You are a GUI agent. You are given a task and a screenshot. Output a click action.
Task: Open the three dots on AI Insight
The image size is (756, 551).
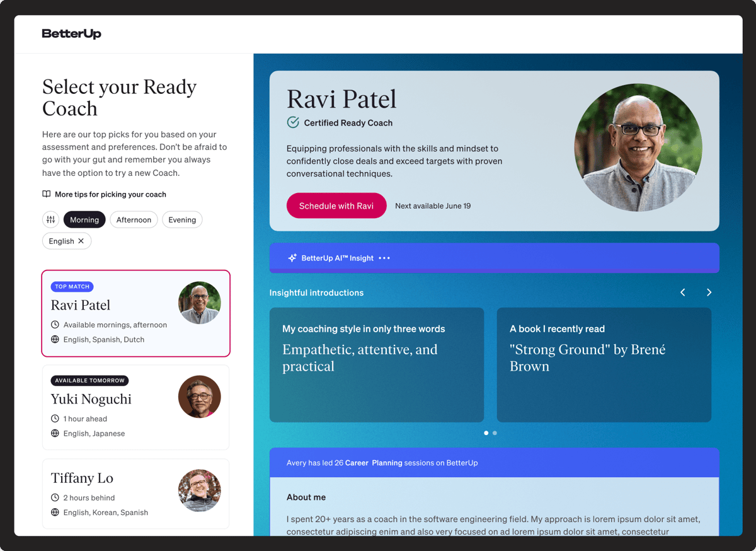tap(384, 258)
